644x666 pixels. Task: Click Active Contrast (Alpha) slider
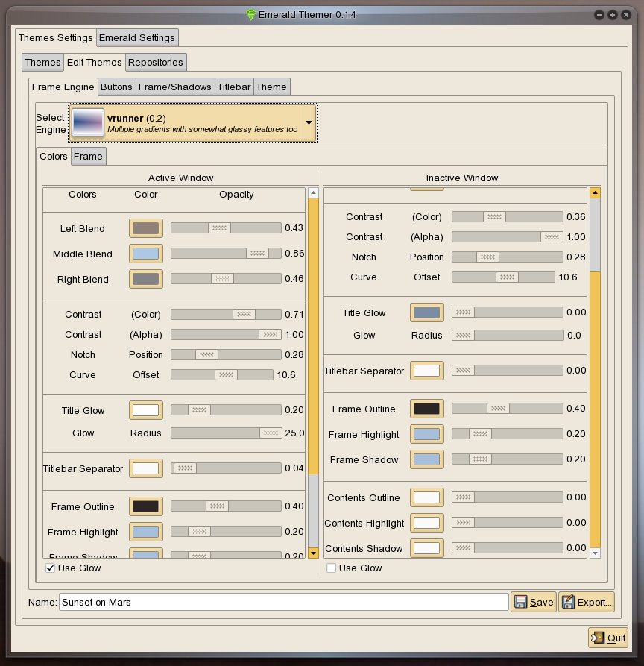click(x=226, y=334)
